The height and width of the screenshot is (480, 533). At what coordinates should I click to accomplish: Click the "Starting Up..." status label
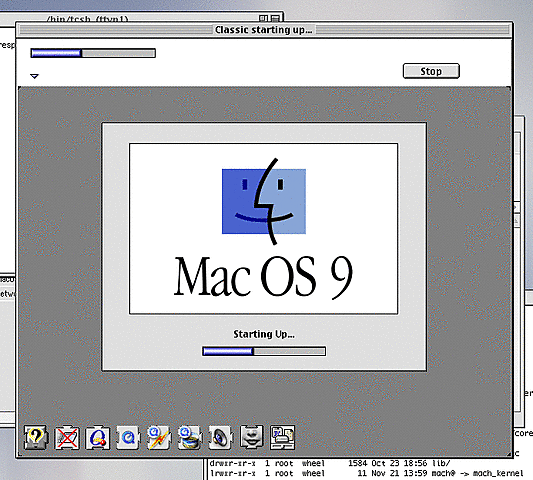[x=264, y=334]
